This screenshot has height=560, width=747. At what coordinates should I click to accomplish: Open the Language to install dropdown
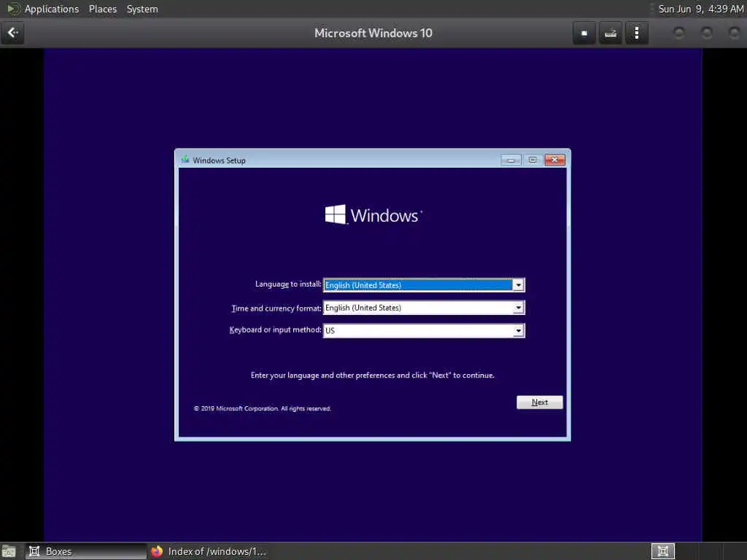pyautogui.click(x=424, y=285)
